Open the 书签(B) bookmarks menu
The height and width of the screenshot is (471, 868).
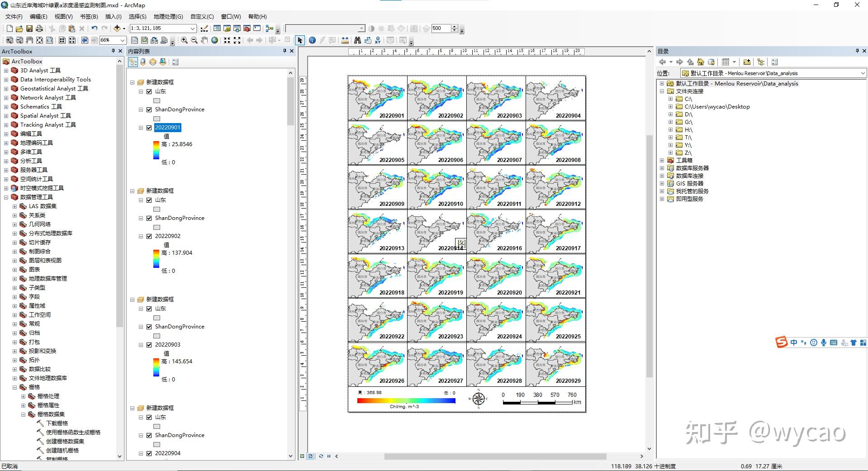[x=89, y=16]
